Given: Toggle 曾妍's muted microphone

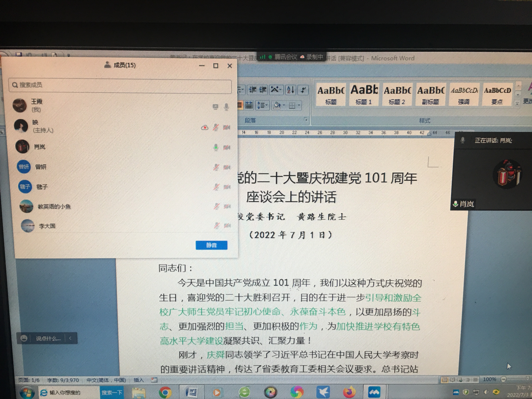Looking at the screenshot, I should pyautogui.click(x=216, y=167).
